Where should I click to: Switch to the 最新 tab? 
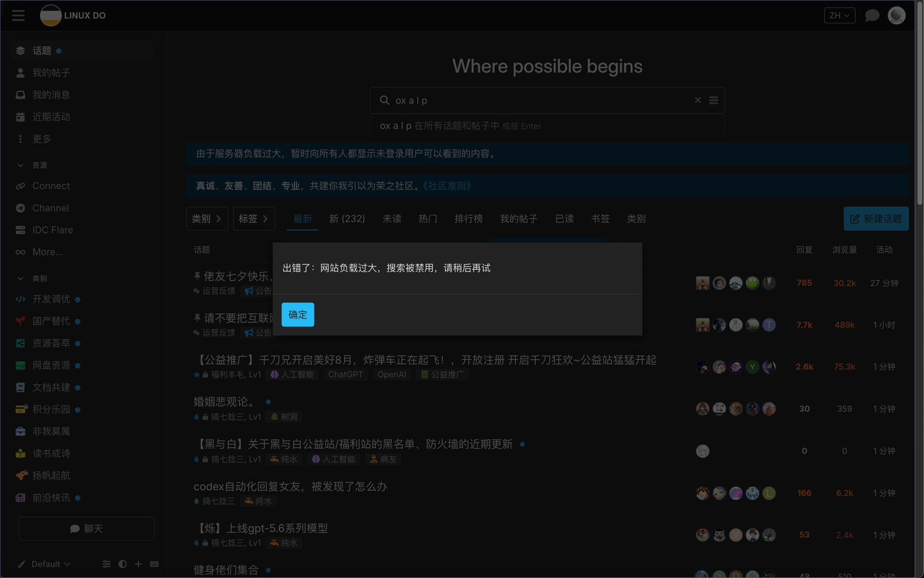click(303, 219)
